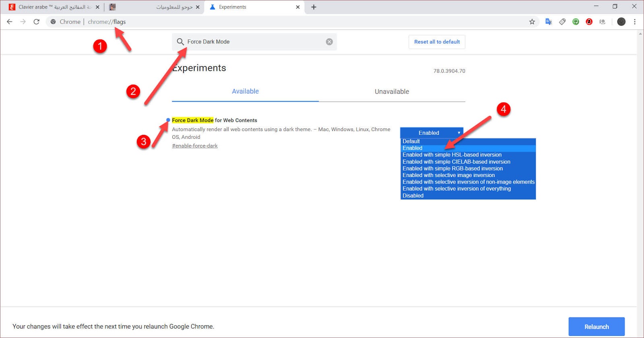Click the Force Dark Mode search field

254,42
